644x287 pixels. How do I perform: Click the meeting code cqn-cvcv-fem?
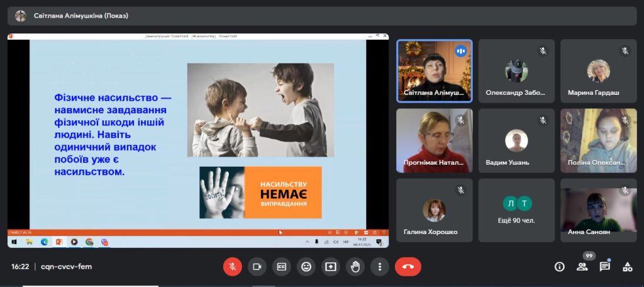click(67, 267)
